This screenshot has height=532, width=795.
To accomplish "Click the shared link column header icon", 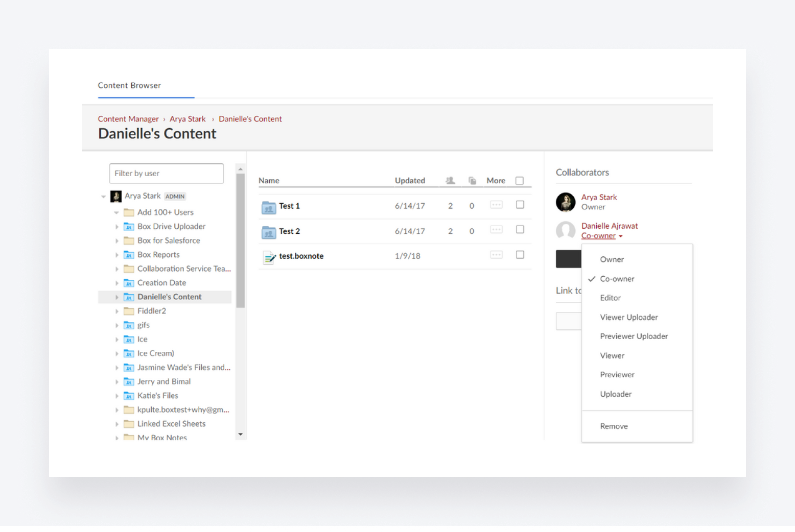I will pyautogui.click(x=472, y=180).
